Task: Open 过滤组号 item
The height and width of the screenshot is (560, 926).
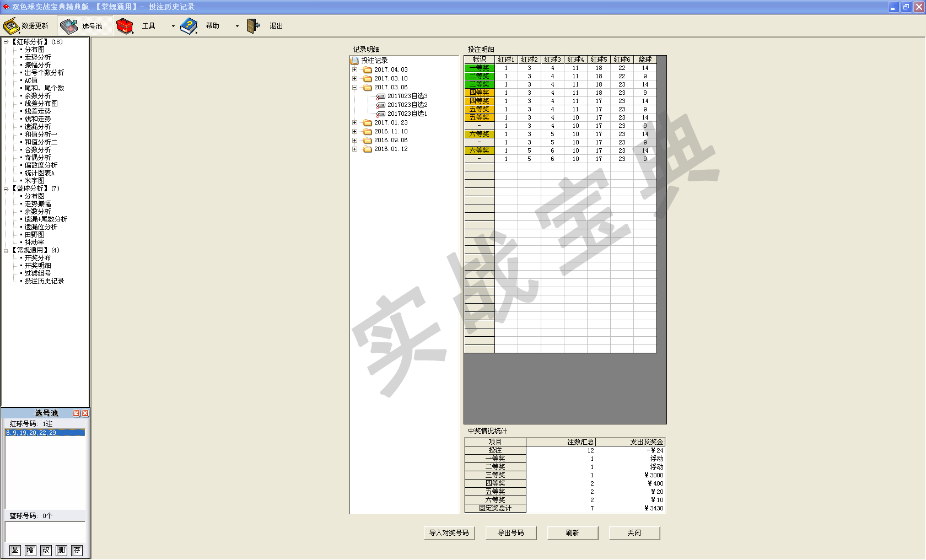Action: tap(37, 273)
